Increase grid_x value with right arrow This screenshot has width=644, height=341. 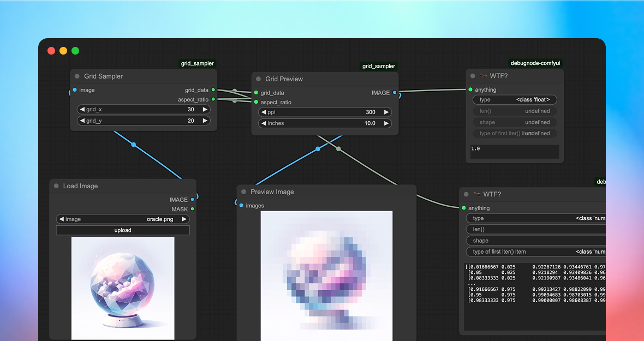coord(205,110)
